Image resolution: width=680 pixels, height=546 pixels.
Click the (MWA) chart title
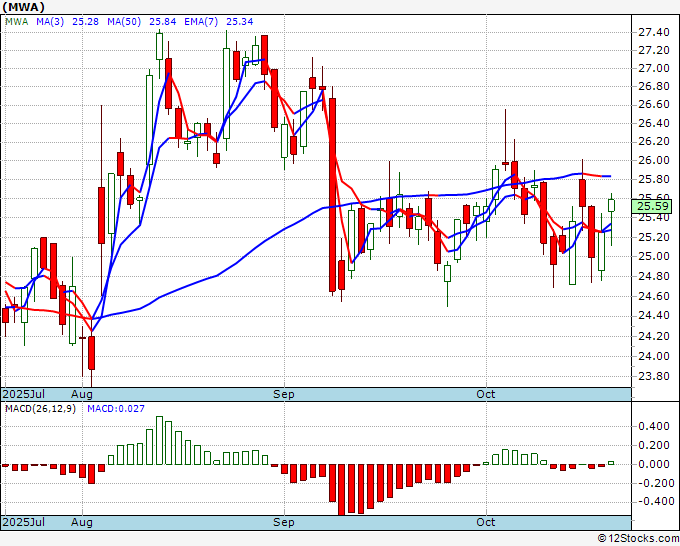click(24, 7)
